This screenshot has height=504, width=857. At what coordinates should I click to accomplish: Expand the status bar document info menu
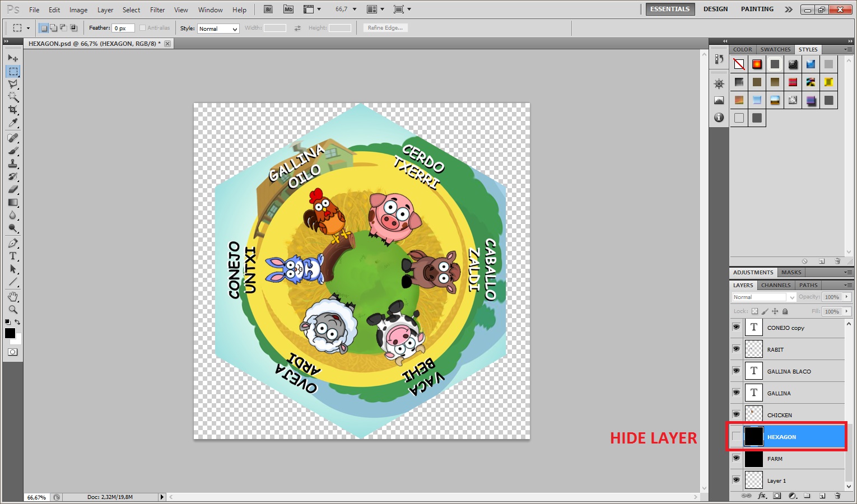[162, 497]
